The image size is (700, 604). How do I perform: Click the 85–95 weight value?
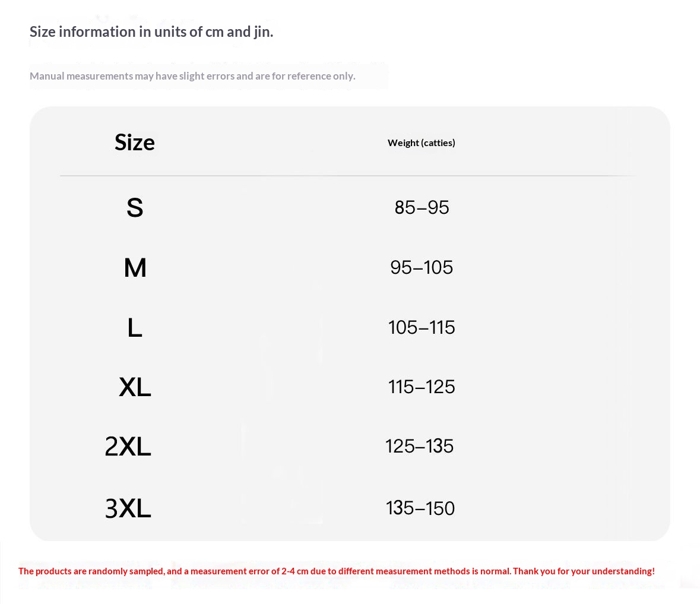coord(422,207)
